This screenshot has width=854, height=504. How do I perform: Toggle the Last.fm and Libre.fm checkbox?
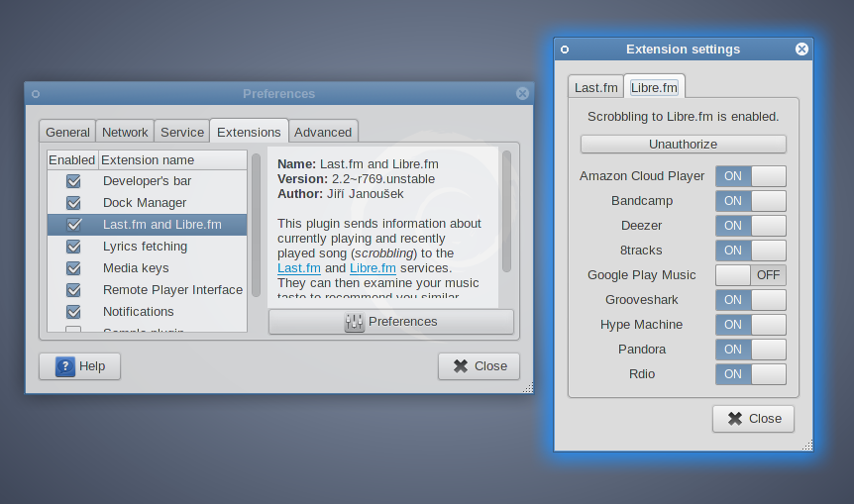pos(73,225)
